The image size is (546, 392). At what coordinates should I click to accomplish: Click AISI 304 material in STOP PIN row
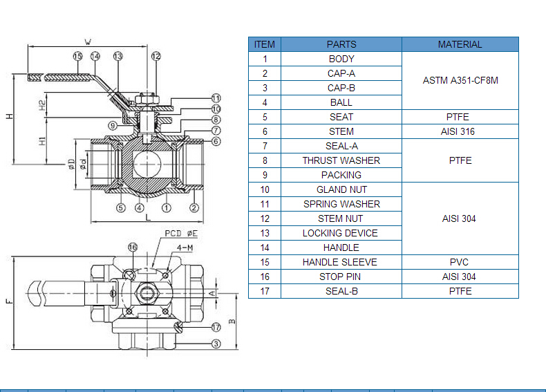460,277
